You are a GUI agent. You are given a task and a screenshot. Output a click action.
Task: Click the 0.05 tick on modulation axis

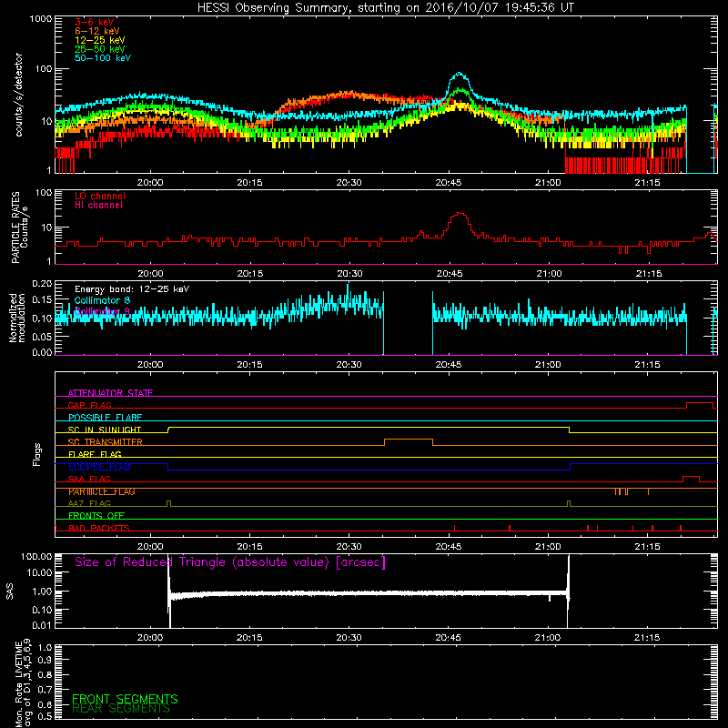(x=42, y=336)
